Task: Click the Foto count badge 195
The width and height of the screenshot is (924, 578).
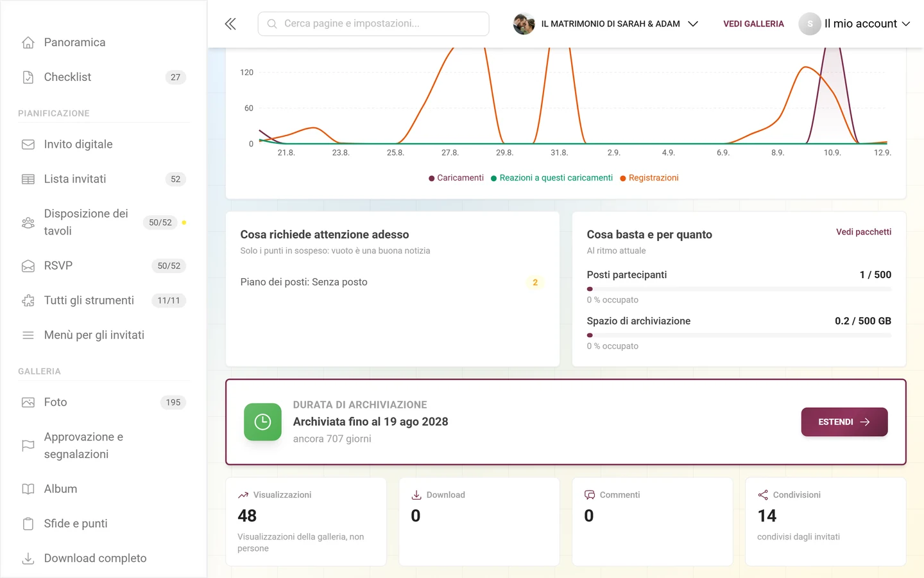Action: (173, 403)
